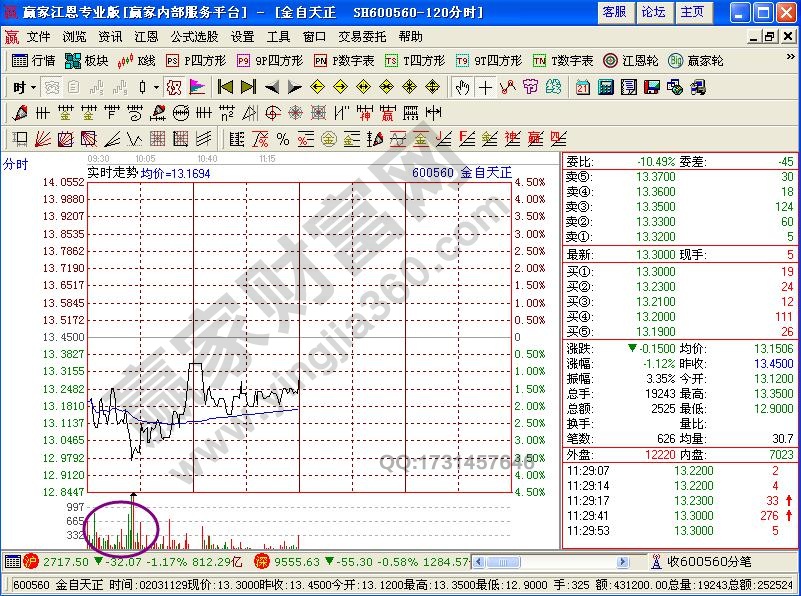The height and width of the screenshot is (596, 801).
Task: Click the calculator icon in toolbar
Action: [x=605, y=87]
